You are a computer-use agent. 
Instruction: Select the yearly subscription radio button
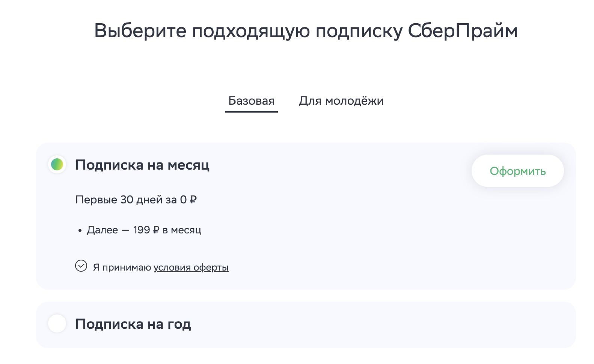click(x=57, y=323)
